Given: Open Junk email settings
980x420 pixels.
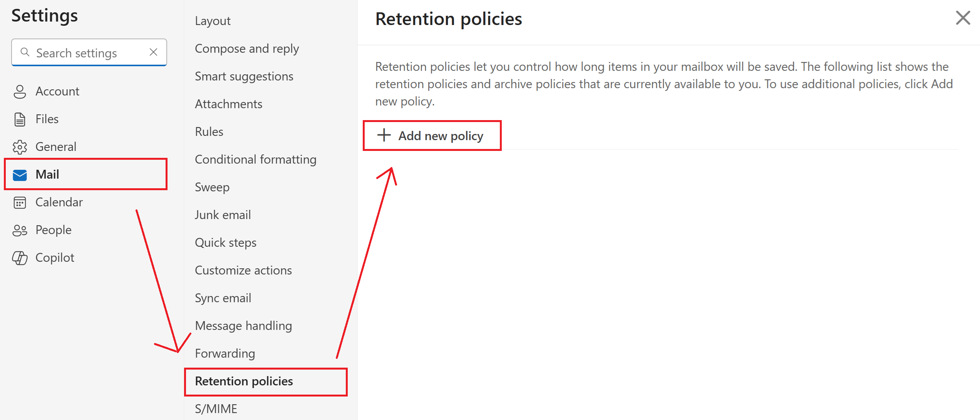Looking at the screenshot, I should click(x=223, y=215).
